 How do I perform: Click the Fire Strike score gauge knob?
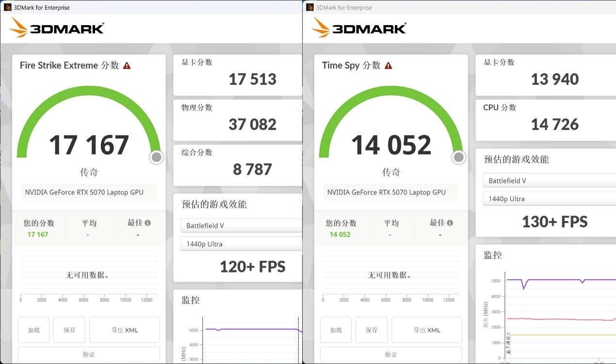point(156,157)
